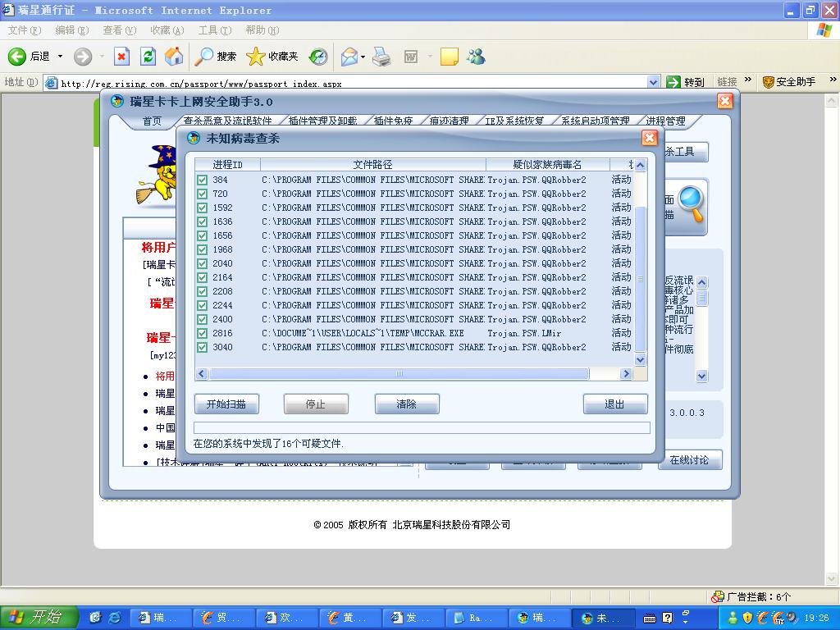Open the 文件 File menu
The height and width of the screenshot is (630, 840).
click(24, 30)
